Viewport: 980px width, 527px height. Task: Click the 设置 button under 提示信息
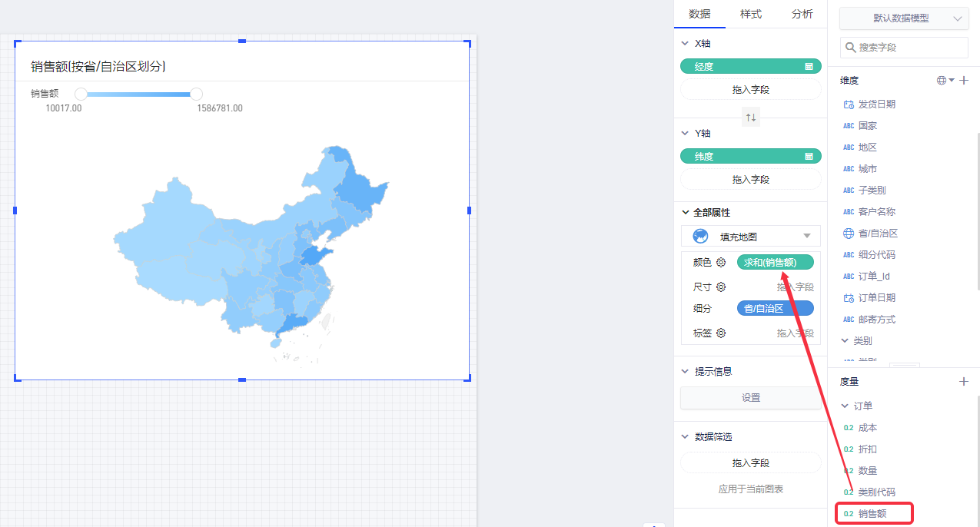[750, 398]
